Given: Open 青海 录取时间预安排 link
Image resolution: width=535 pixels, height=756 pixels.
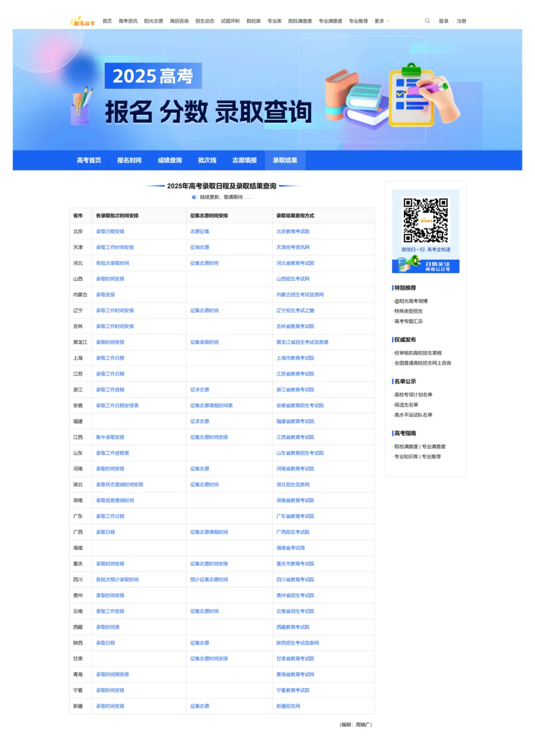Looking at the screenshot, I should (x=112, y=675).
